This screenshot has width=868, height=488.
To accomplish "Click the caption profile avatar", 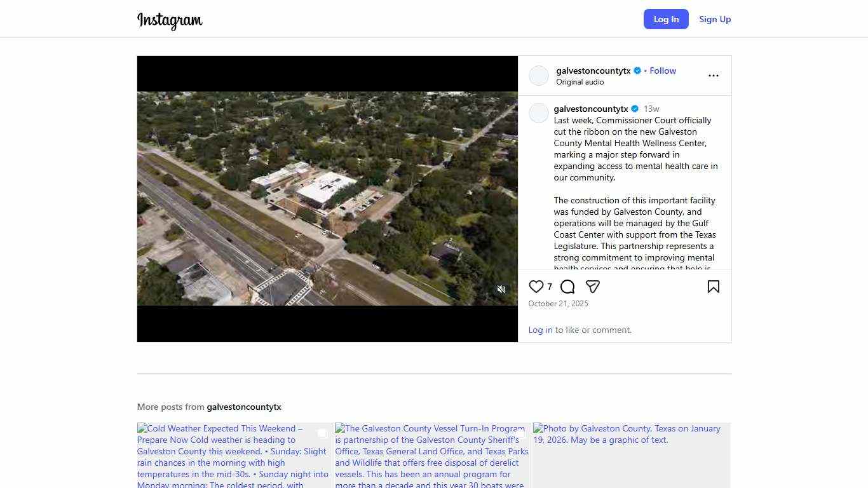I will point(538,113).
